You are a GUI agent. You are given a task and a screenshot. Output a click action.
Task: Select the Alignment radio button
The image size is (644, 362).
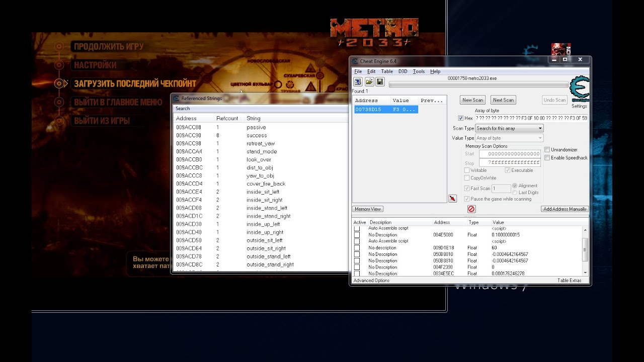click(515, 186)
